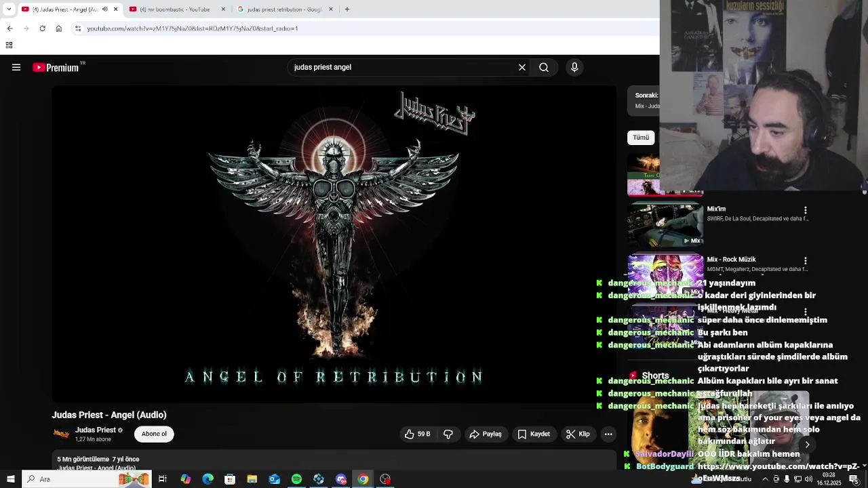This screenshot has width=868, height=488.
Task: Open the browser home page icon
Action: point(59,28)
